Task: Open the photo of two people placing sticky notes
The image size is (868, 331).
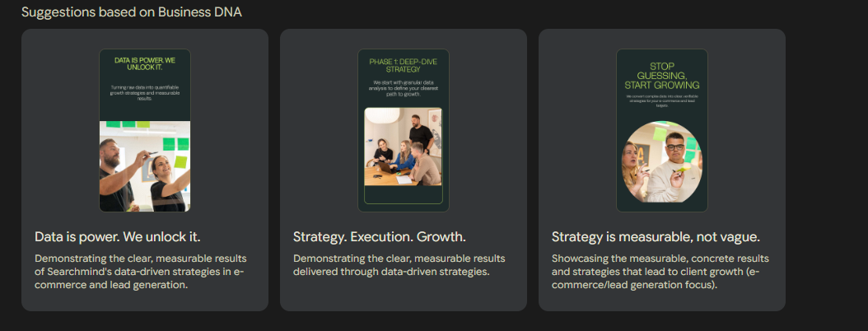Action: pos(145,166)
